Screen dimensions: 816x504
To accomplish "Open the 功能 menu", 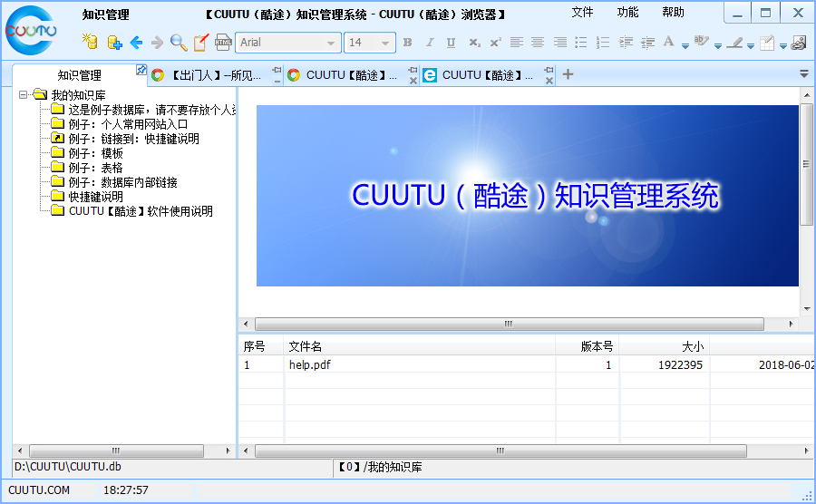I will point(627,12).
